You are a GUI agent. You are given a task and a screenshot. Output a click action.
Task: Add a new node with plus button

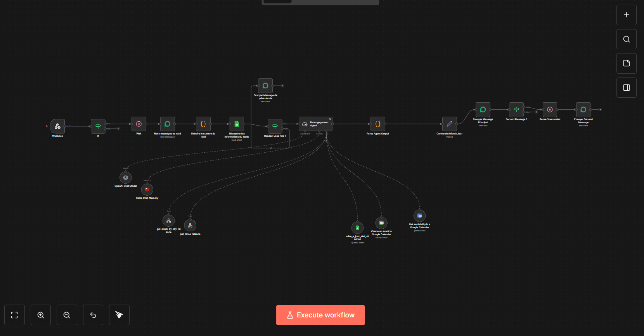[x=627, y=15]
